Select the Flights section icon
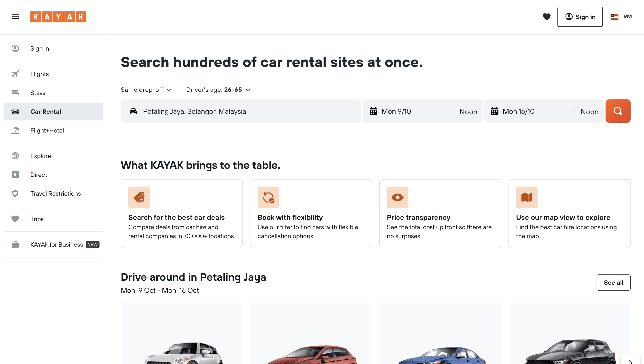The width and height of the screenshot is (644, 364). point(15,74)
